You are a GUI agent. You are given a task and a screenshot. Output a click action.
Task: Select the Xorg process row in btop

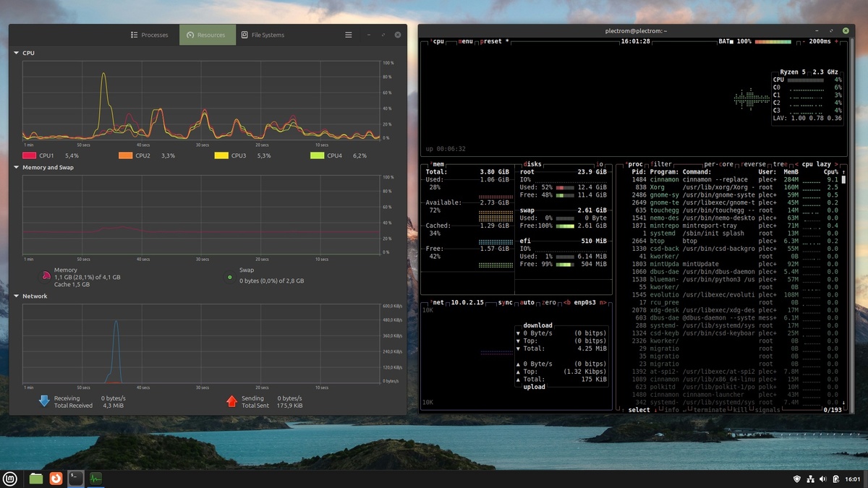[x=731, y=187]
